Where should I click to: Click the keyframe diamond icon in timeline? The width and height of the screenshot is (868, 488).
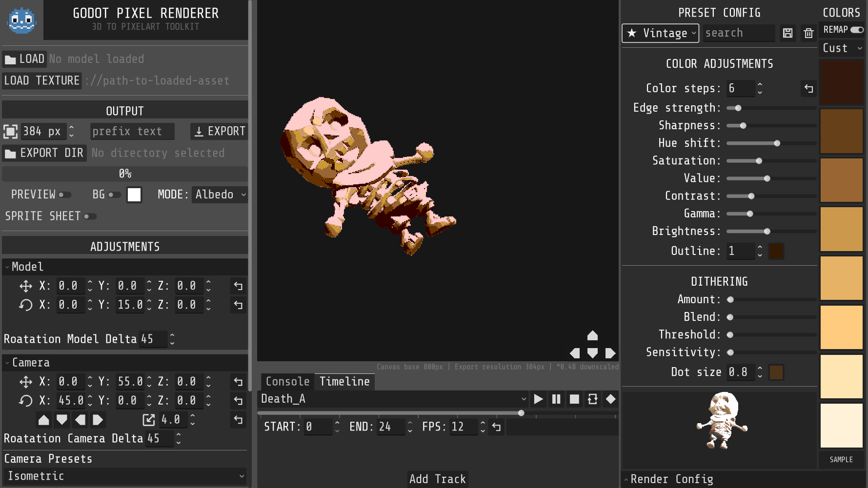coord(610,399)
